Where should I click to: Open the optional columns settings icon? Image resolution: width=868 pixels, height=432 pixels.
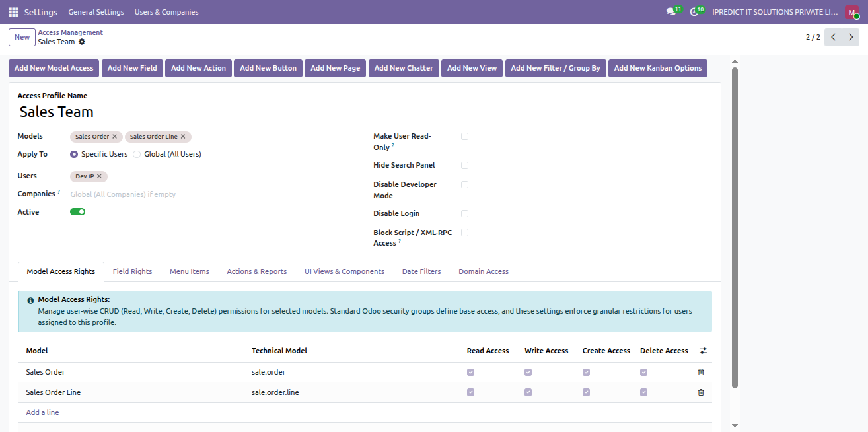coord(704,351)
